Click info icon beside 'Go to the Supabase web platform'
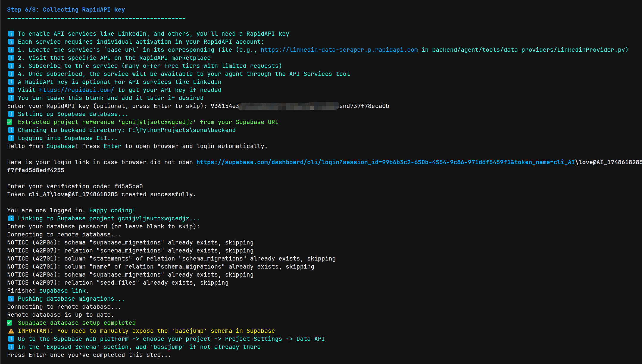642x364 pixels. [x=11, y=339]
